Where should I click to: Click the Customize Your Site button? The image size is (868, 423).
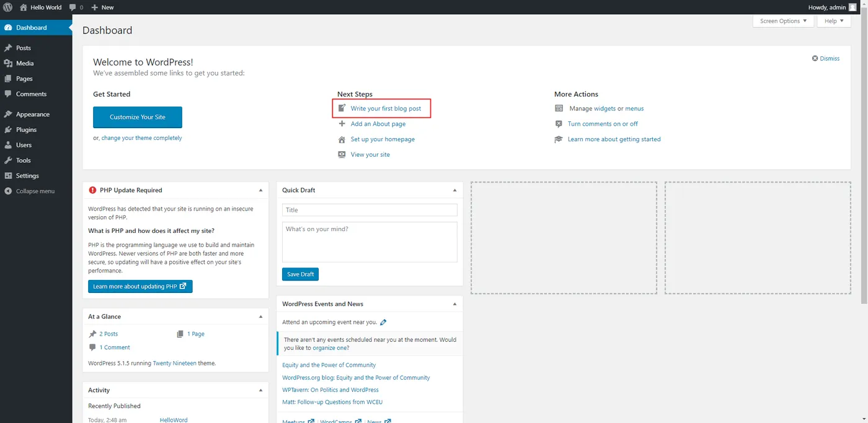pos(138,117)
